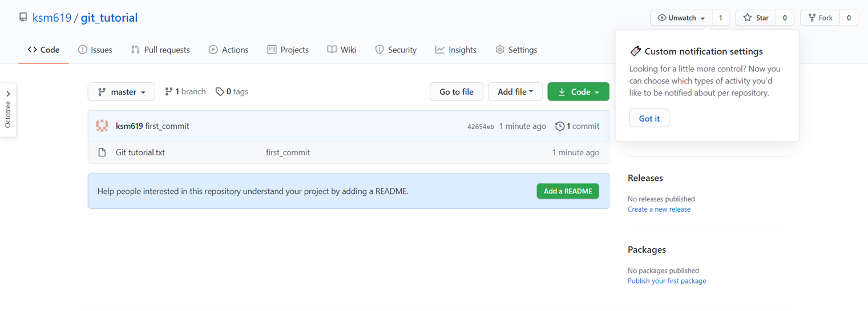Open the Pull requests tab
The image size is (868, 311).
160,50
